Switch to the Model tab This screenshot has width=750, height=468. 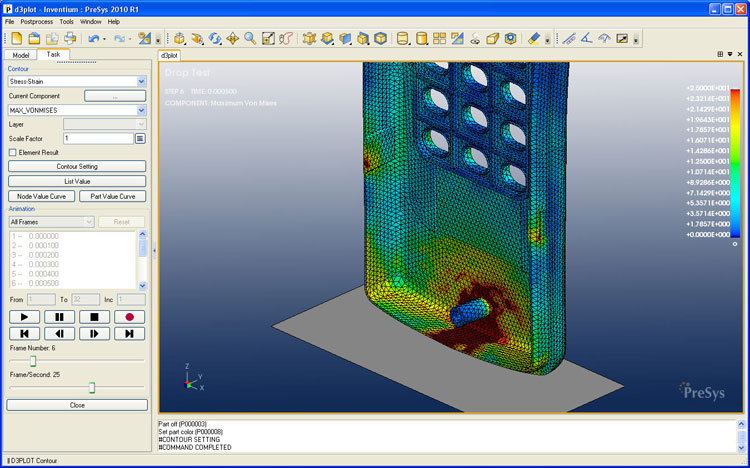pyautogui.click(x=20, y=55)
